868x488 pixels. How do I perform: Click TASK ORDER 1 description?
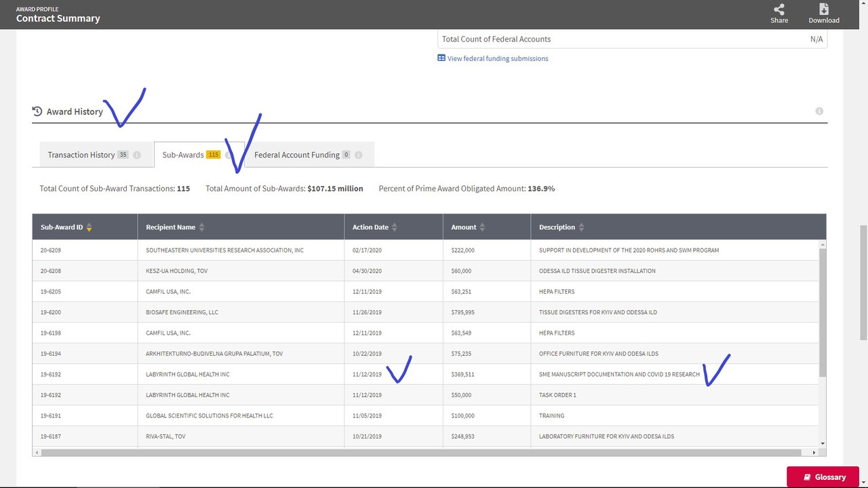pos(557,395)
